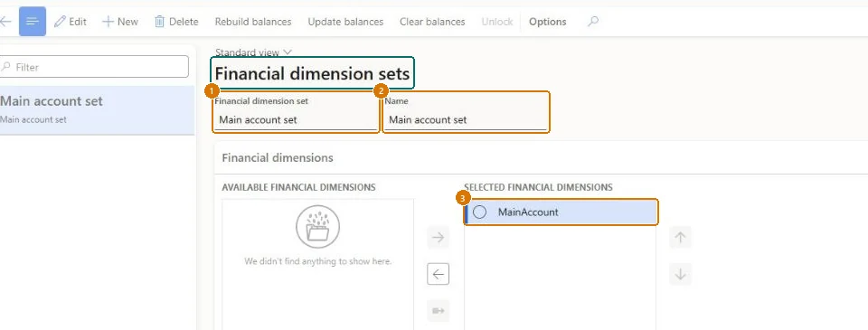Click the Filter input box

coord(94,67)
